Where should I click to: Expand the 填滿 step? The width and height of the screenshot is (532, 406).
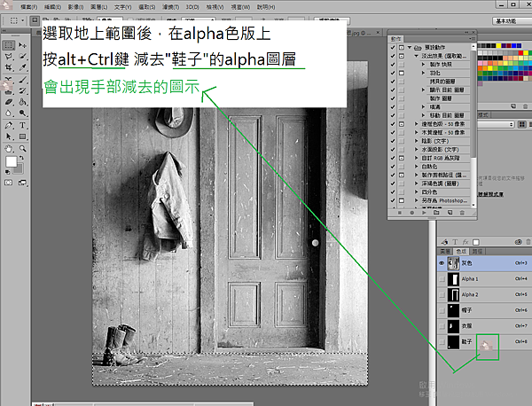pyautogui.click(x=424, y=107)
